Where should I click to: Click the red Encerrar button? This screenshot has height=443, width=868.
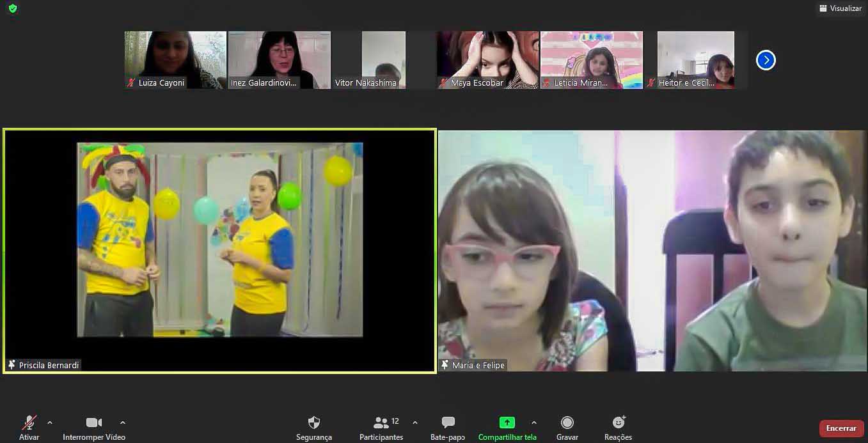point(841,428)
